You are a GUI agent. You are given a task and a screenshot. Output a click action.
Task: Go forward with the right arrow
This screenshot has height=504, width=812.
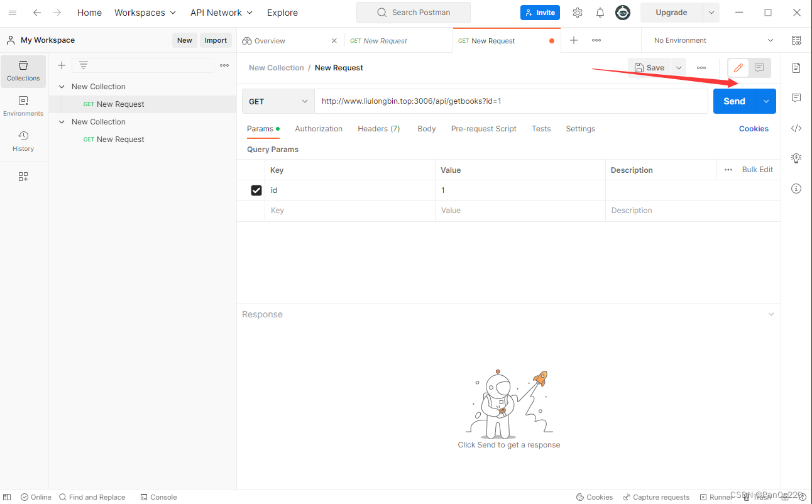tap(57, 13)
